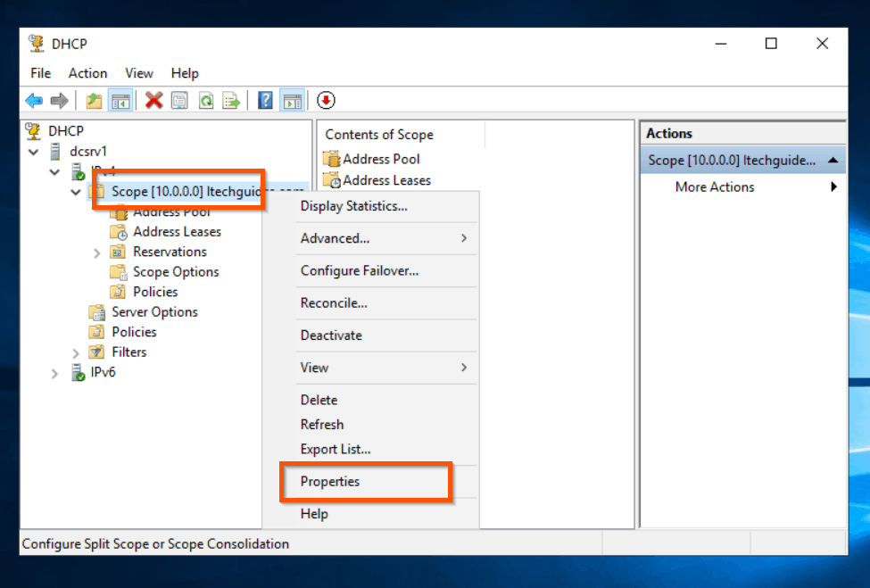Viewport: 870px width, 588px height.
Task: Toggle the console tree pane icon
Action: point(119,100)
